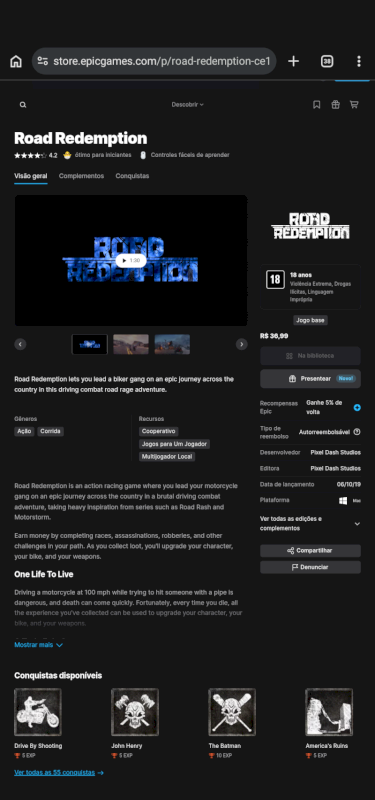
Task: Open a new tab with plus icon
Action: click(x=293, y=62)
